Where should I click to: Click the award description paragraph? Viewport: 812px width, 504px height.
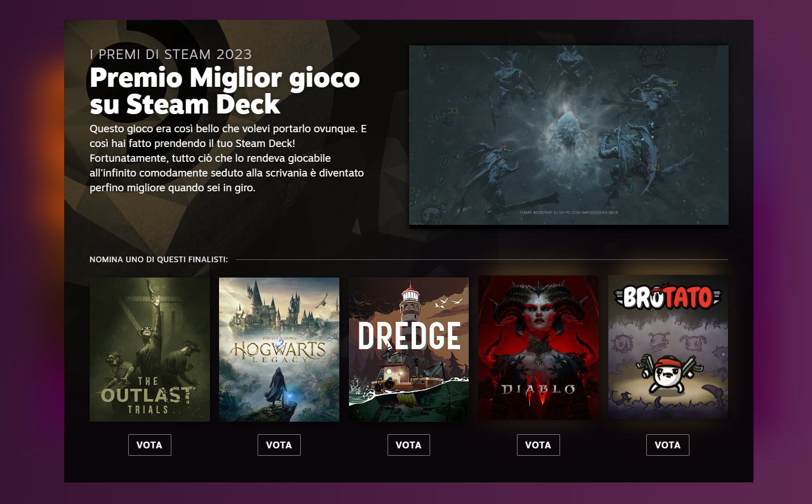[x=228, y=158]
